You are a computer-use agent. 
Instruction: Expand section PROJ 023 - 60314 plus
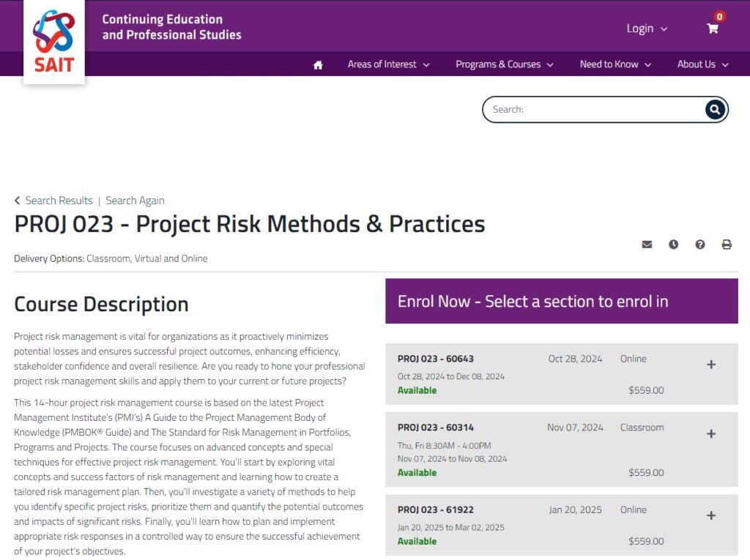[711, 434]
